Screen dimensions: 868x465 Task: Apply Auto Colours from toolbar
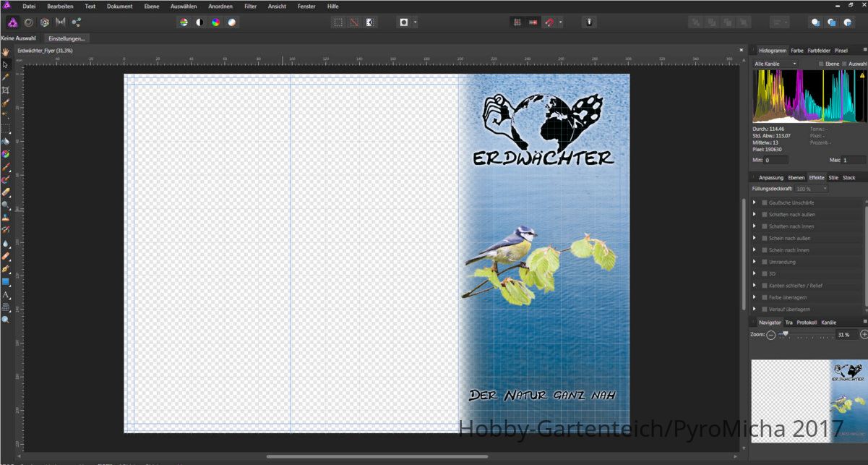click(215, 22)
